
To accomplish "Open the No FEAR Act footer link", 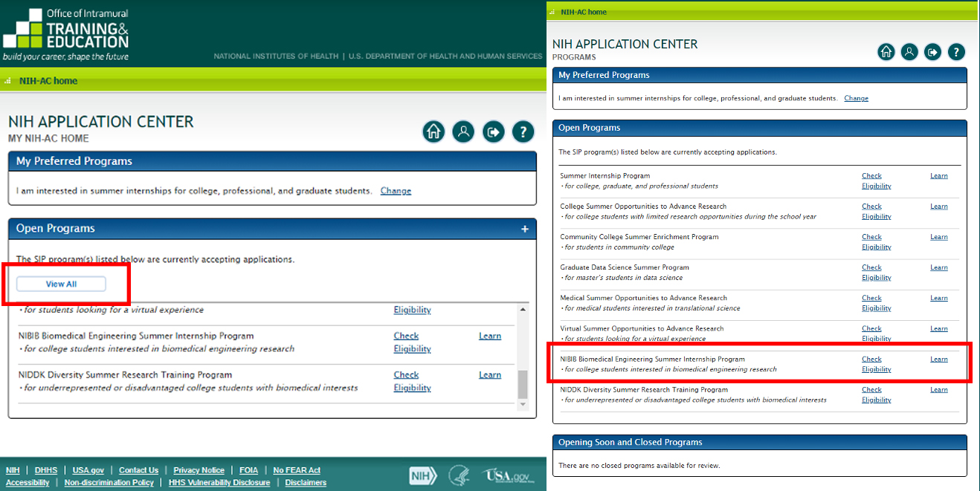I will [297, 470].
